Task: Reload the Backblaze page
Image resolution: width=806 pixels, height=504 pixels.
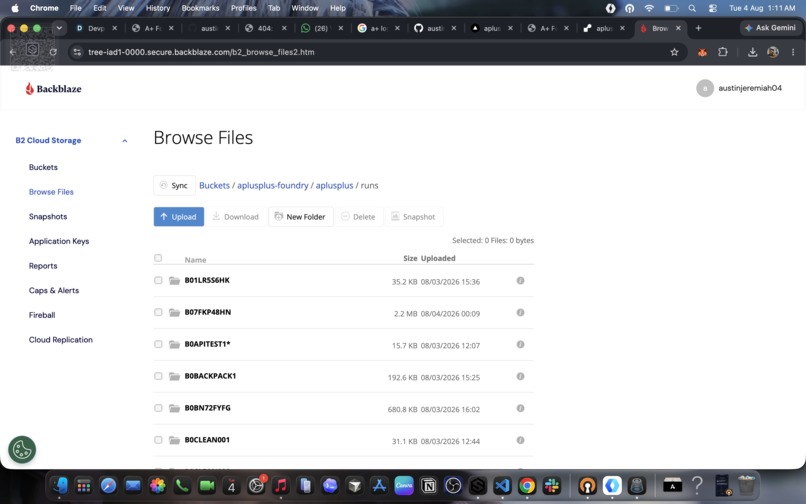Action: (53, 52)
